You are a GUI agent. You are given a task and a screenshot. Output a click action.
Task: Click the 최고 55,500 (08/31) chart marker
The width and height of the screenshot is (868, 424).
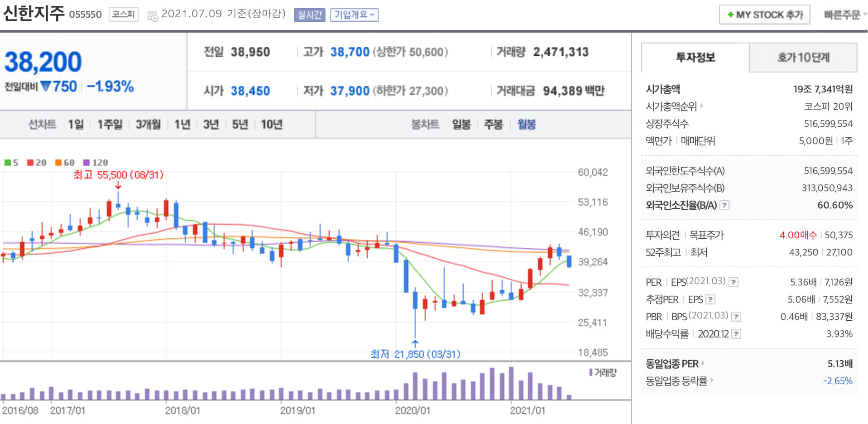[x=118, y=175]
